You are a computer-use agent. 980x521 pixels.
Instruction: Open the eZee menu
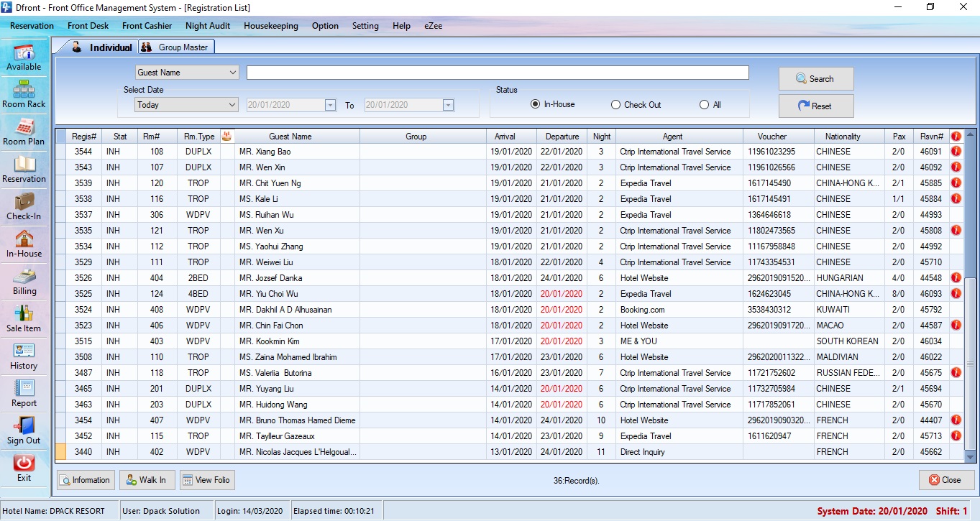point(434,26)
